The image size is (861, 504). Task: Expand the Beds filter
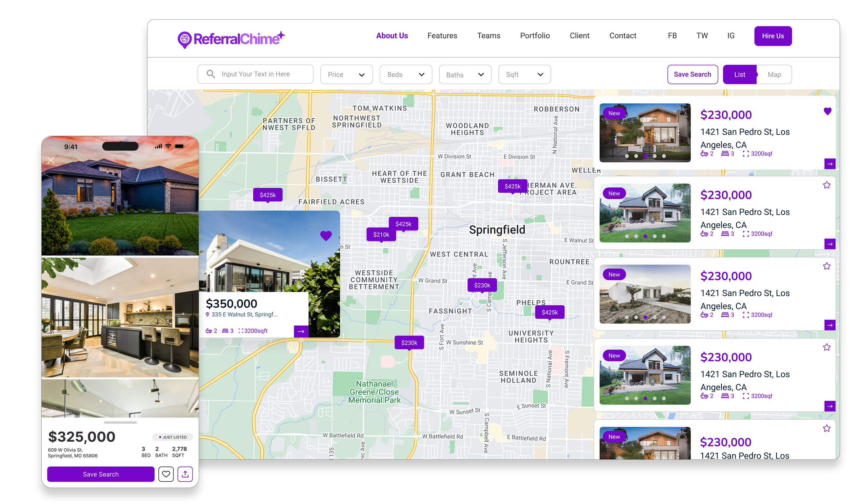click(406, 74)
